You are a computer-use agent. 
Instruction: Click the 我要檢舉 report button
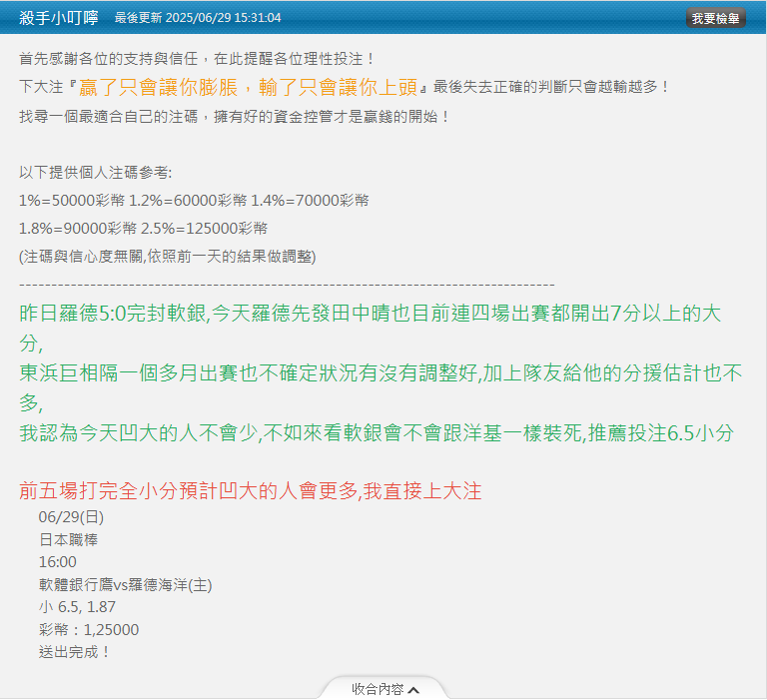point(715,18)
